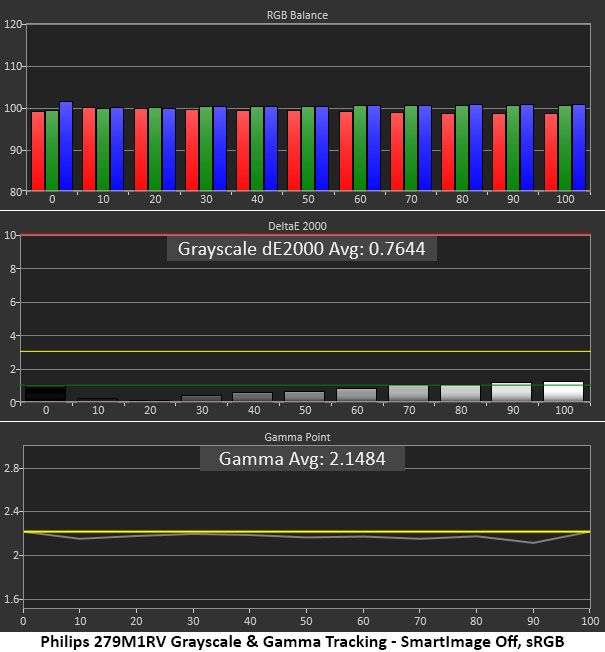Click the gamma curve dip at 90

tap(533, 543)
